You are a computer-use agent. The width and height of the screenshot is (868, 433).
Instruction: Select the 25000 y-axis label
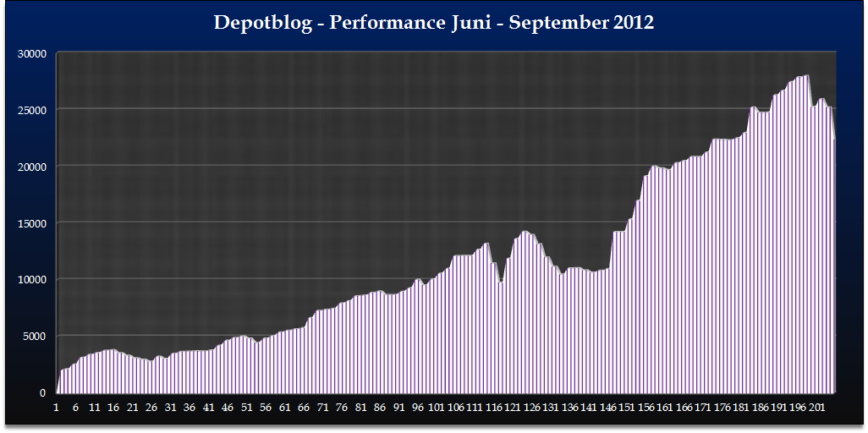coord(32,110)
